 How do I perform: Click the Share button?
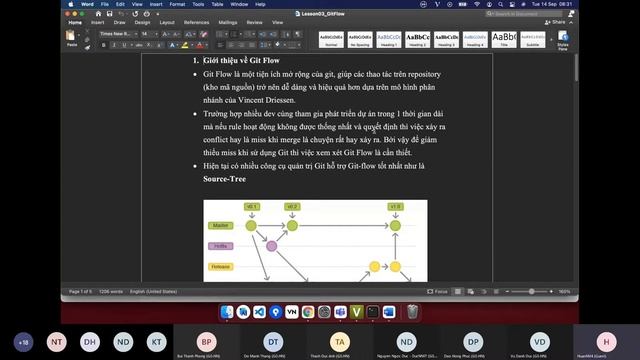(555, 22)
